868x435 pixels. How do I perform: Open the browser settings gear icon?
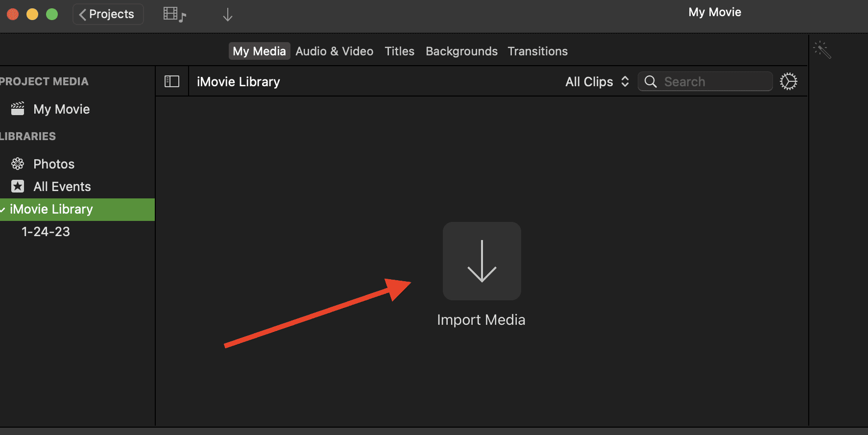[x=788, y=81]
